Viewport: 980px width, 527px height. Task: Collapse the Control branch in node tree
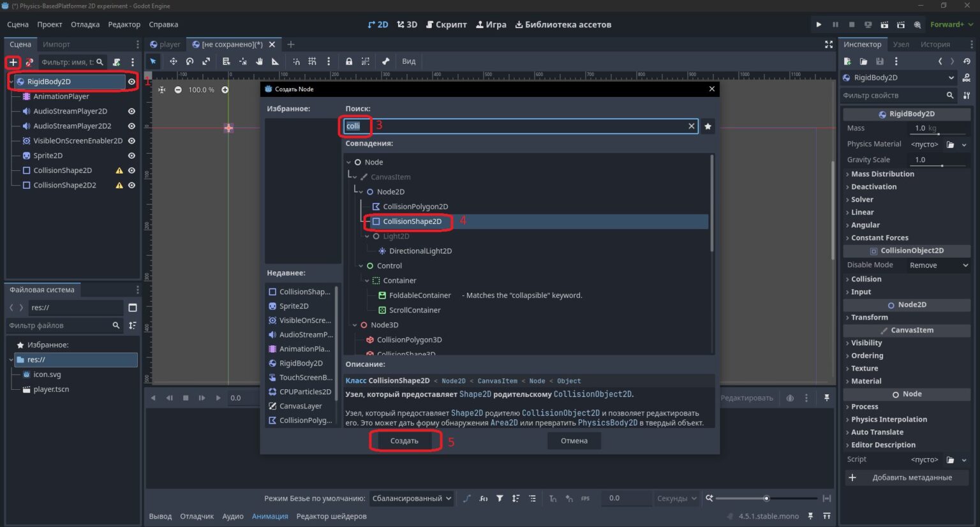(361, 265)
